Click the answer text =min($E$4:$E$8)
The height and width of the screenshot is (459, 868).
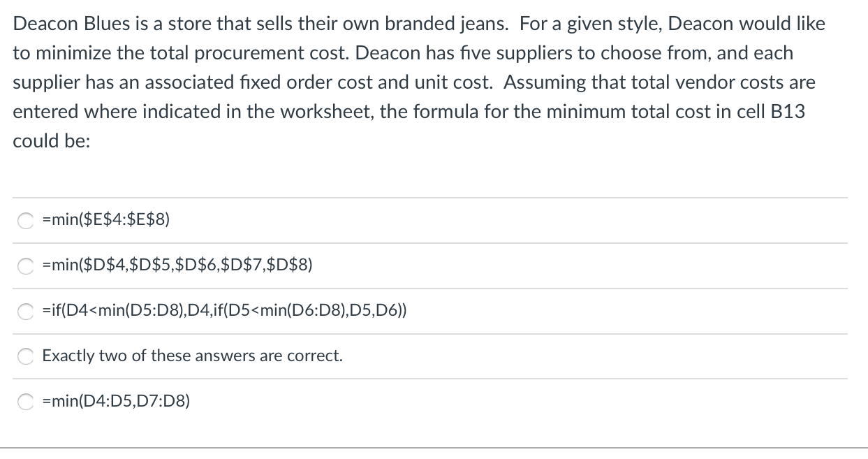click(105, 220)
